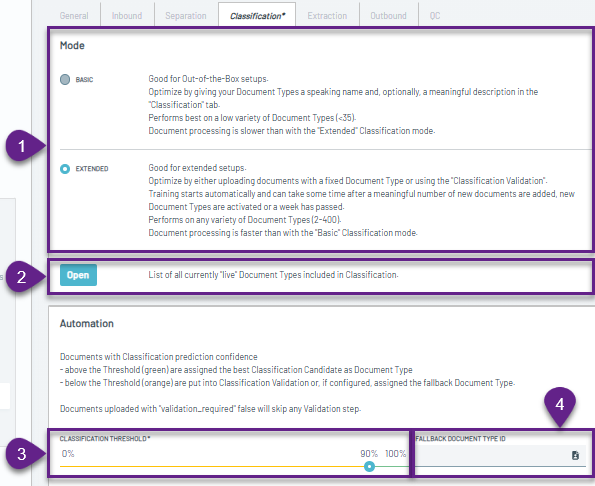Select the Extended mode radio button
This screenshot has width=595, height=486.
(x=65, y=169)
